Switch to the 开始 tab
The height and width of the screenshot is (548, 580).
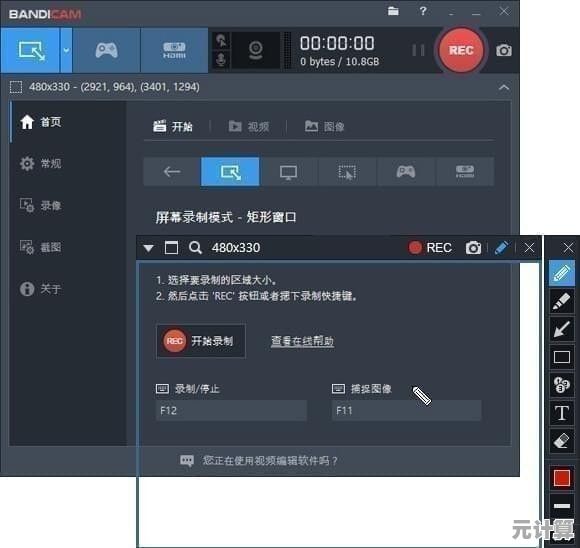(x=173, y=127)
